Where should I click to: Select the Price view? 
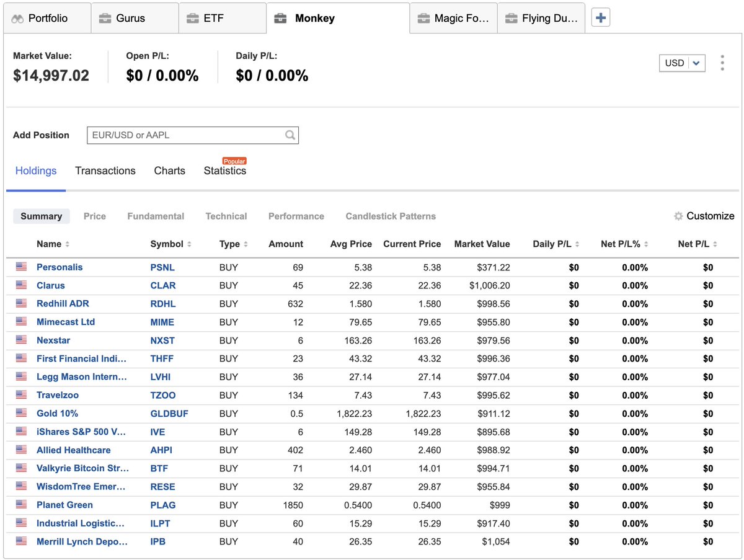(95, 216)
